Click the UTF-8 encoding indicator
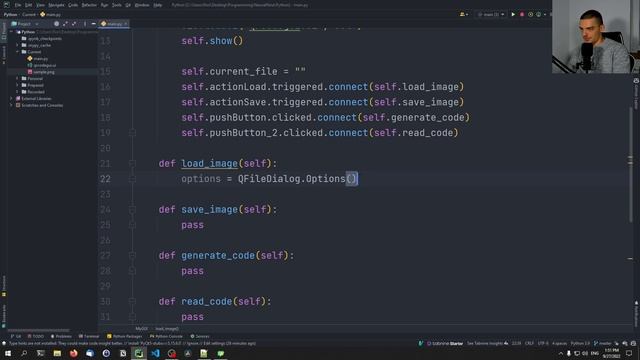 (x=543, y=344)
